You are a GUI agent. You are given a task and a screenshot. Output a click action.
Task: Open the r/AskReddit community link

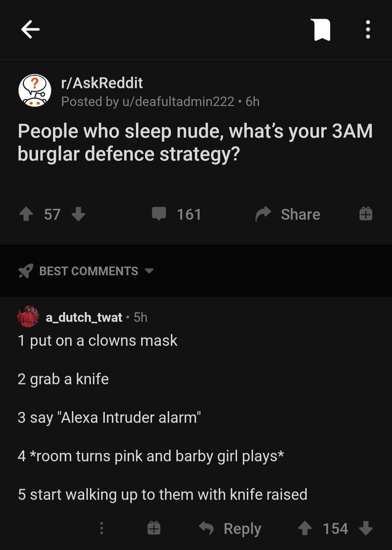click(102, 83)
